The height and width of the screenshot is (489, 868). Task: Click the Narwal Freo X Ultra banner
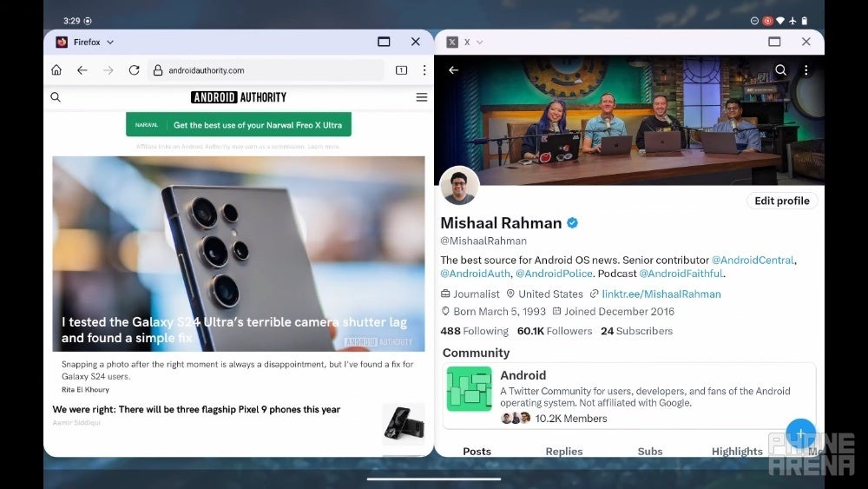point(239,124)
